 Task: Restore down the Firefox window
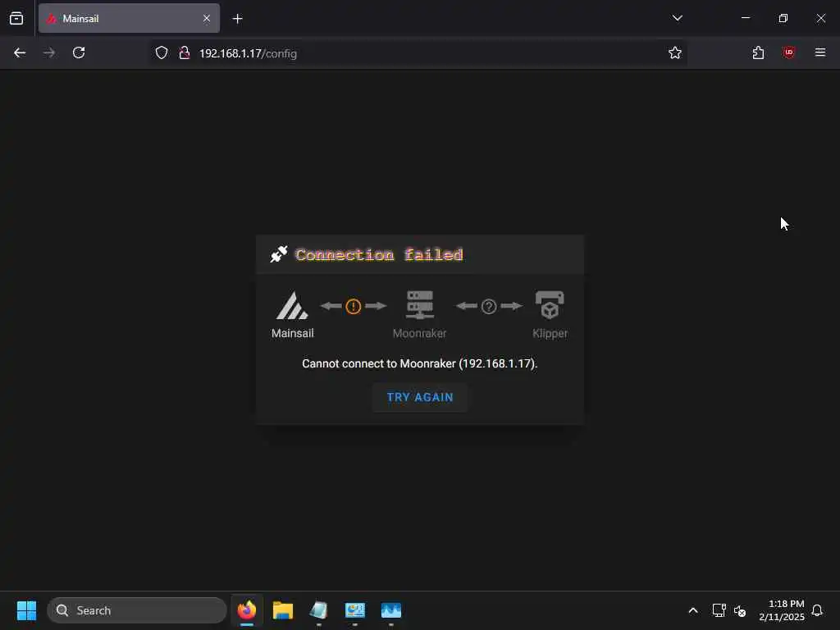coord(783,18)
